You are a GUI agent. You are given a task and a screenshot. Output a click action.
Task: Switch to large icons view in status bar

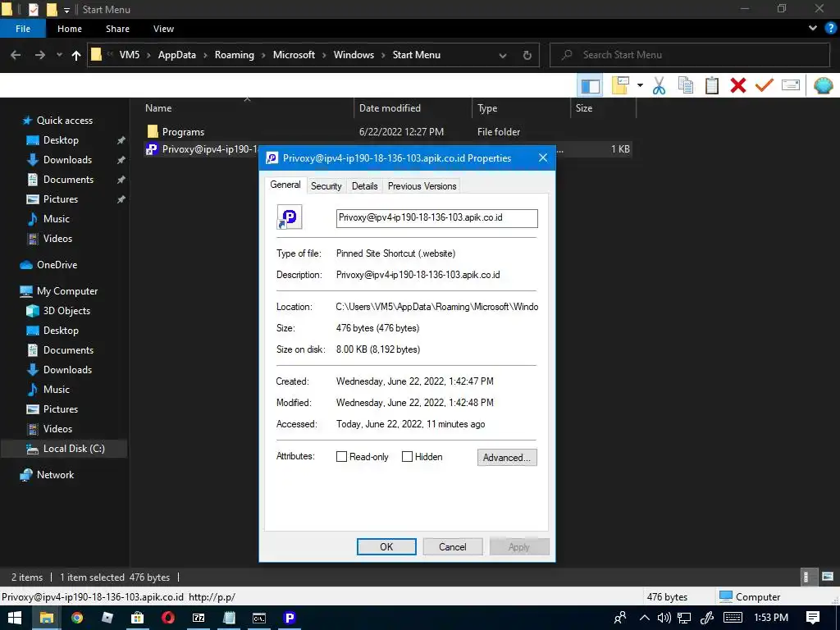click(x=827, y=577)
